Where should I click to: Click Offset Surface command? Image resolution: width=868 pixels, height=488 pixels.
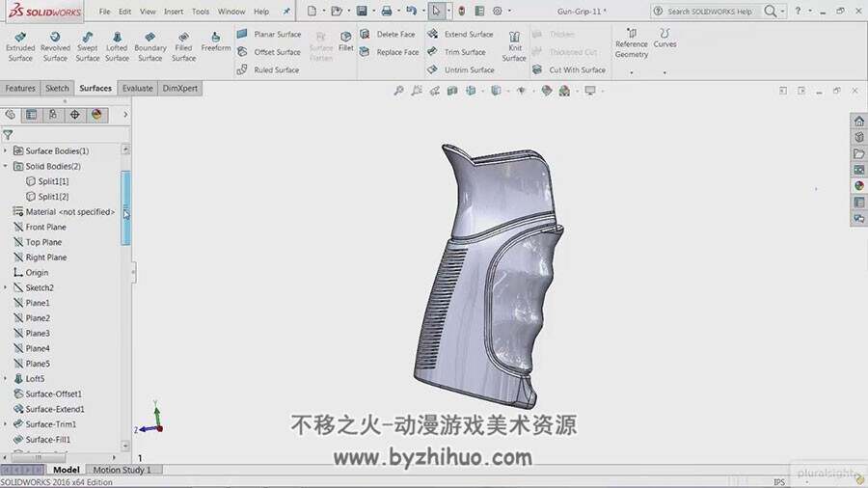[x=269, y=52]
